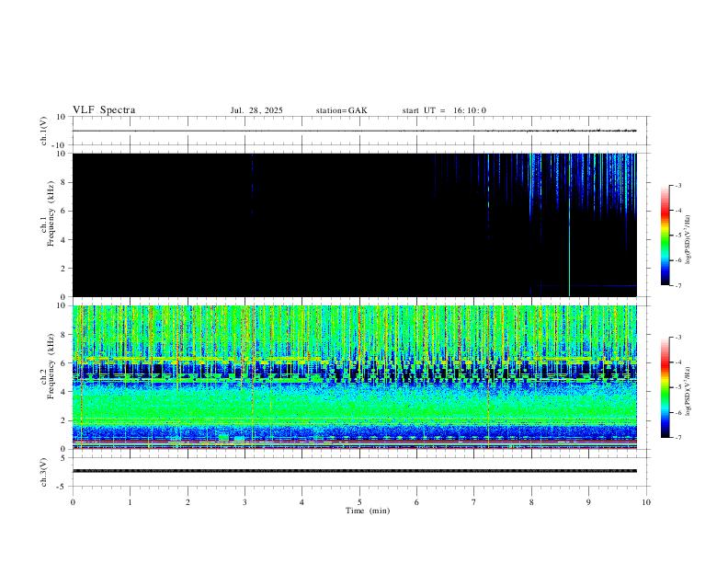Image resolution: width=728 pixels, height=563 pixels.
Task: Click time axis tick label "8"
Action: pyautogui.click(x=531, y=502)
